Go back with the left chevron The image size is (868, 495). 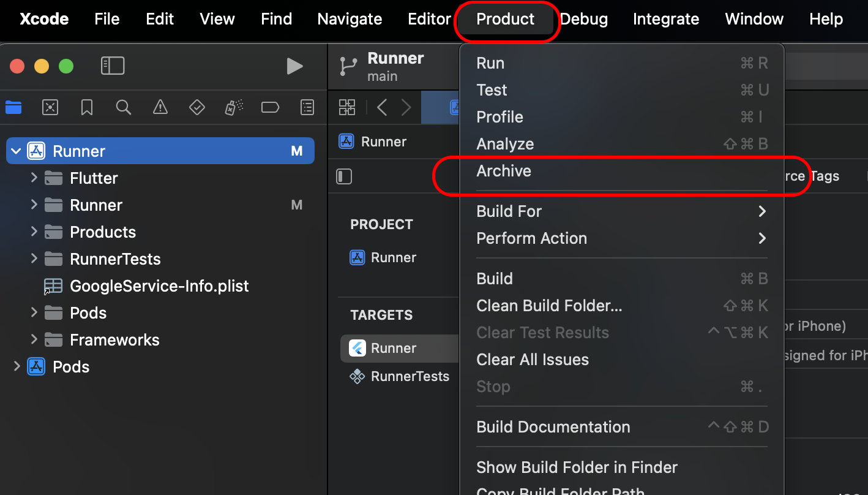tap(382, 108)
